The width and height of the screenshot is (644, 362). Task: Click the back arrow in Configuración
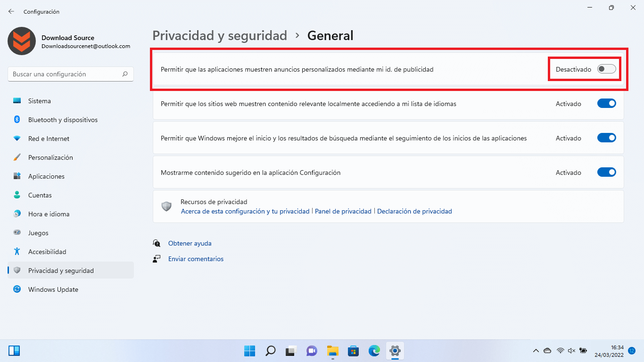tap(11, 11)
